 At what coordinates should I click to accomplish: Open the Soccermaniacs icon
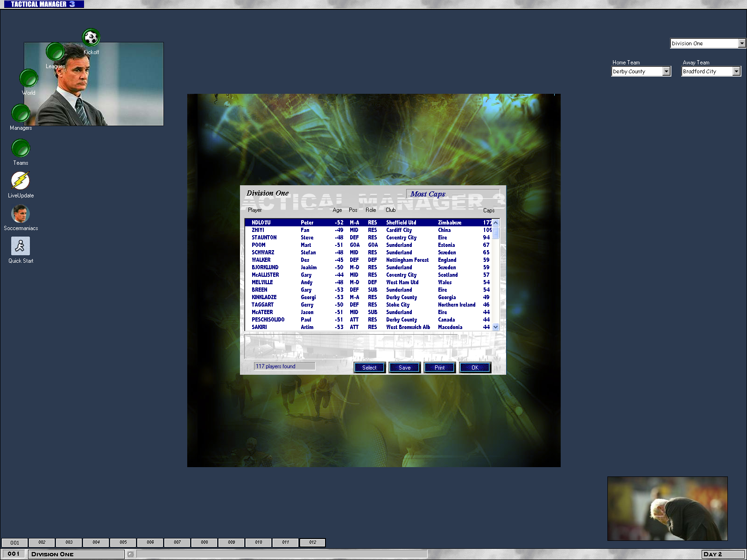coord(21,214)
